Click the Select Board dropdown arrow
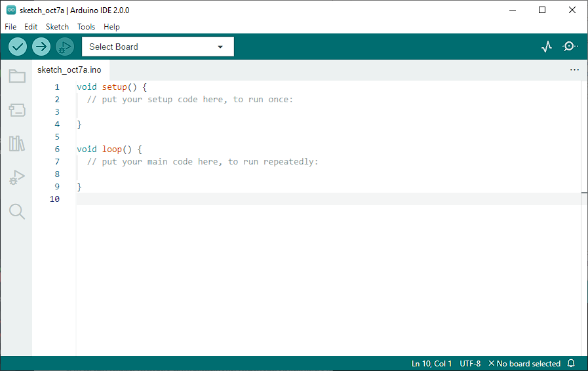 click(220, 47)
